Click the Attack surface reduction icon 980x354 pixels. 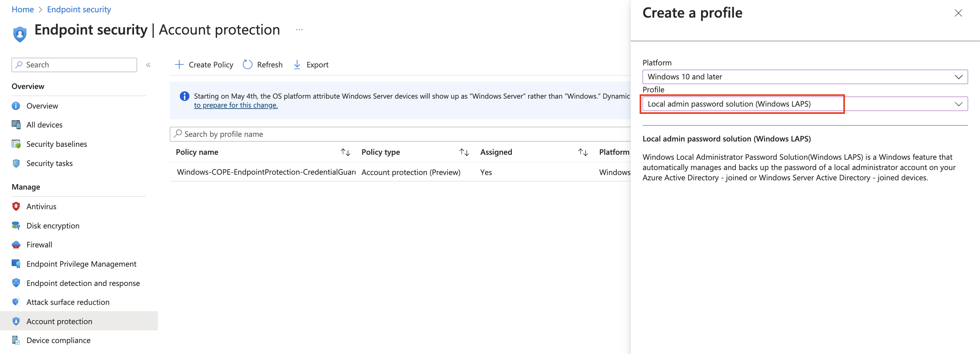[x=16, y=302]
